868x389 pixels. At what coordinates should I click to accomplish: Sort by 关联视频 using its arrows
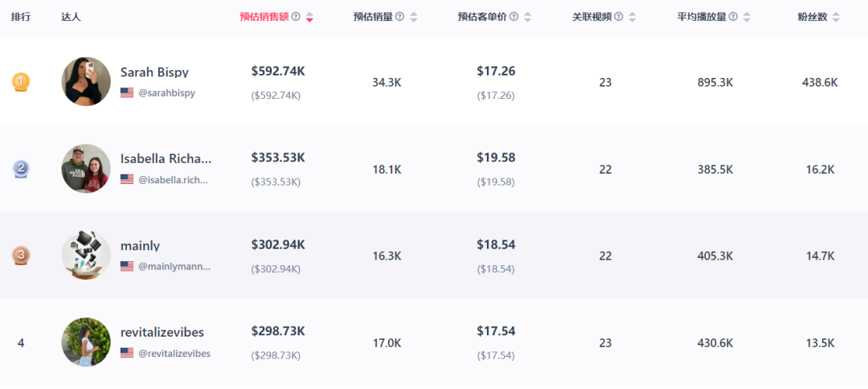(x=633, y=17)
